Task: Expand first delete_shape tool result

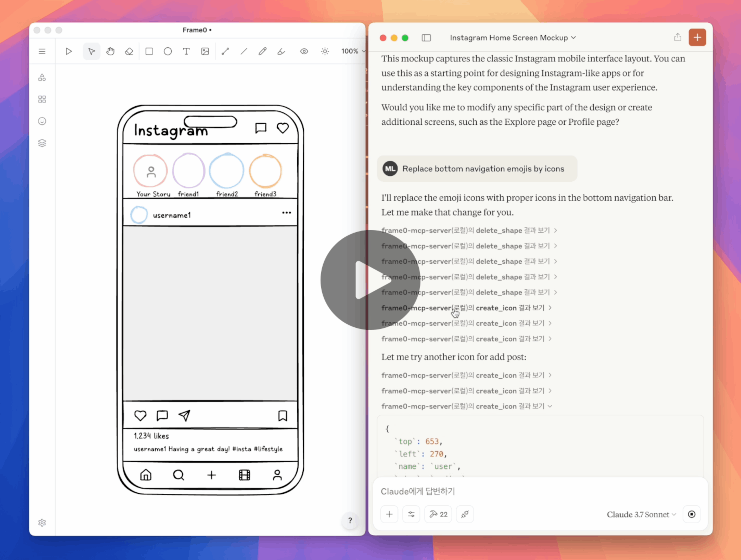Action: coord(469,231)
